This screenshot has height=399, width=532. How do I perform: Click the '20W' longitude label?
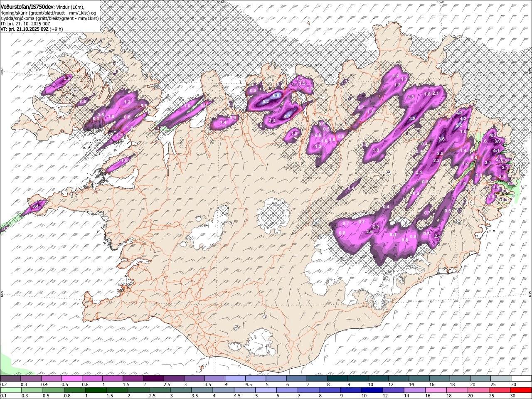click(221, 2)
